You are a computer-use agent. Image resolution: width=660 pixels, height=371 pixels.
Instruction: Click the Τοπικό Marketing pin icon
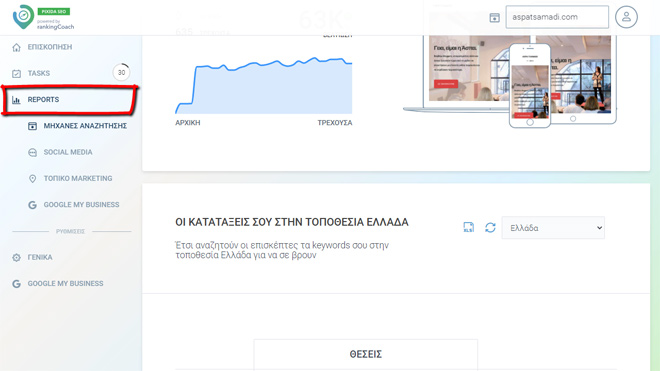[x=32, y=179]
